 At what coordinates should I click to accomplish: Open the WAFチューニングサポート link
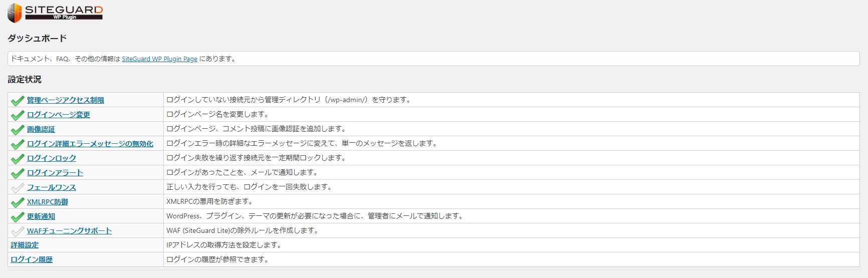pyautogui.click(x=69, y=231)
